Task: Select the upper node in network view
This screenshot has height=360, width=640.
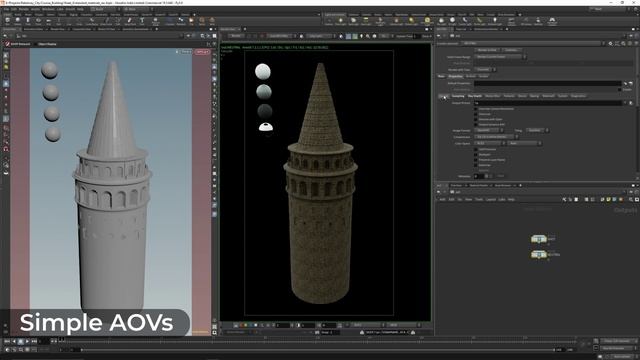Action: [539, 239]
